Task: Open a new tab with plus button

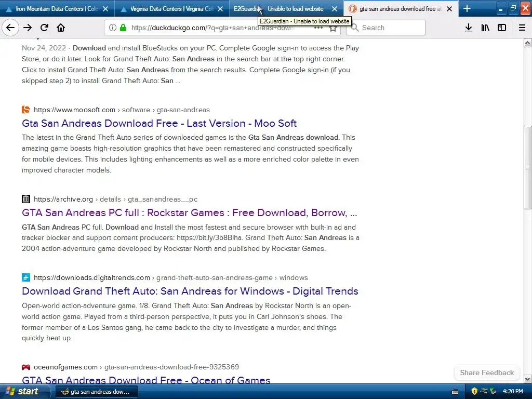Action: [x=467, y=8]
